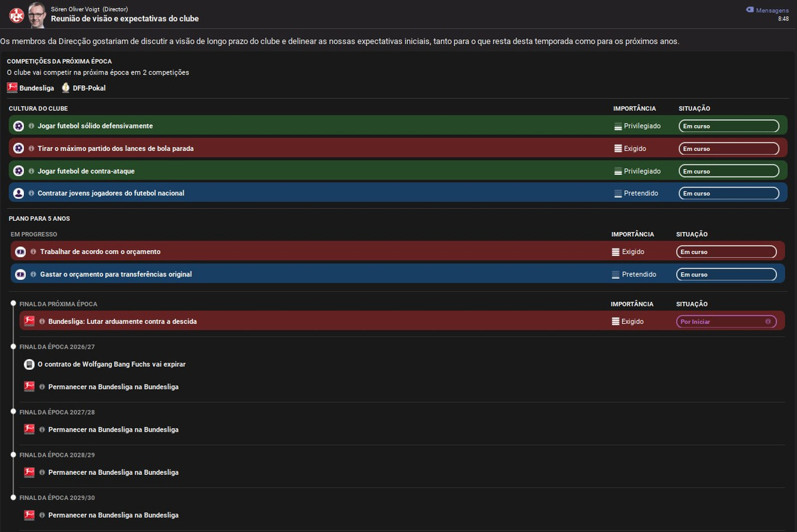
Task: Click 'Privilegiado' importance for 'Jogar futebol de contra-ataque'
Action: [x=637, y=171]
